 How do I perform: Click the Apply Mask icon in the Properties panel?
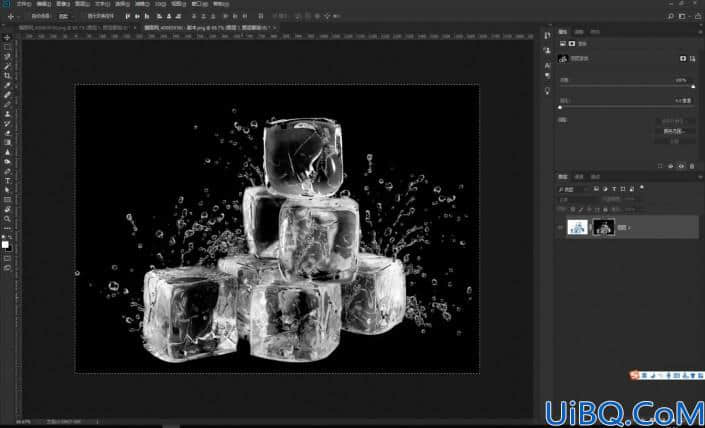point(670,166)
